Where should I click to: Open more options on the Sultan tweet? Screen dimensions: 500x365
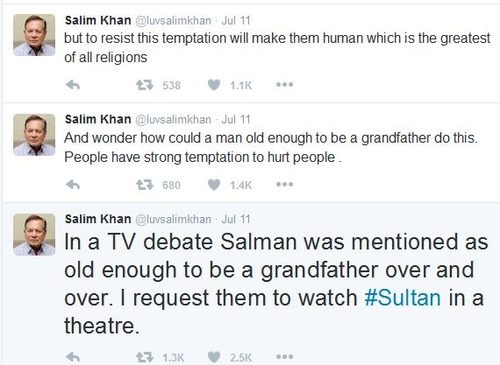pyautogui.click(x=285, y=357)
